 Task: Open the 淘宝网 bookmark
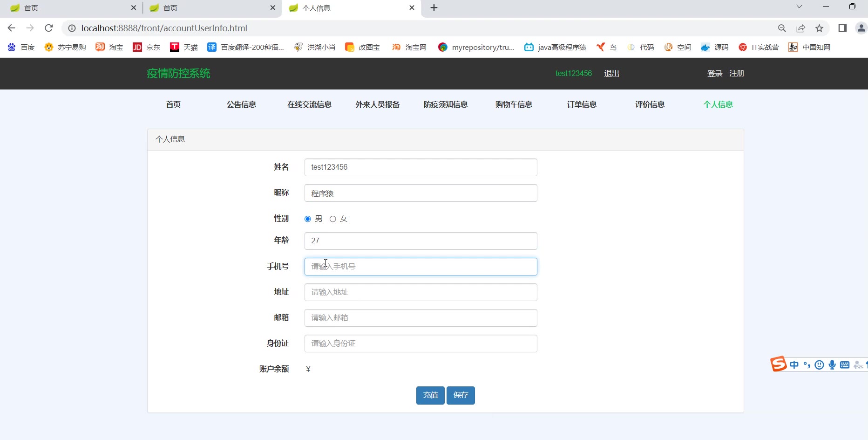[409, 47]
